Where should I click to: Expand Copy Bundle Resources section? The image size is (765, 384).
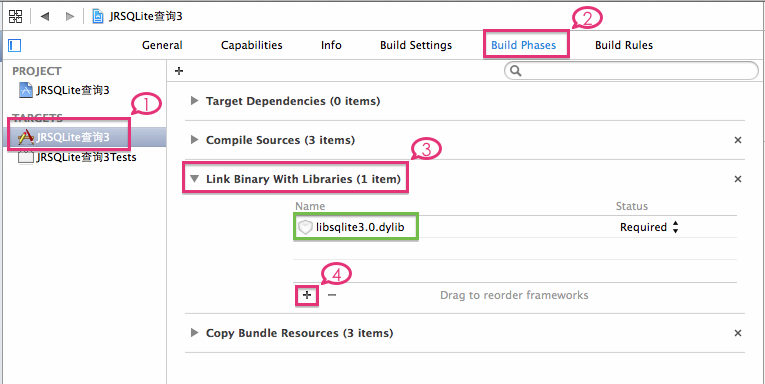[195, 333]
